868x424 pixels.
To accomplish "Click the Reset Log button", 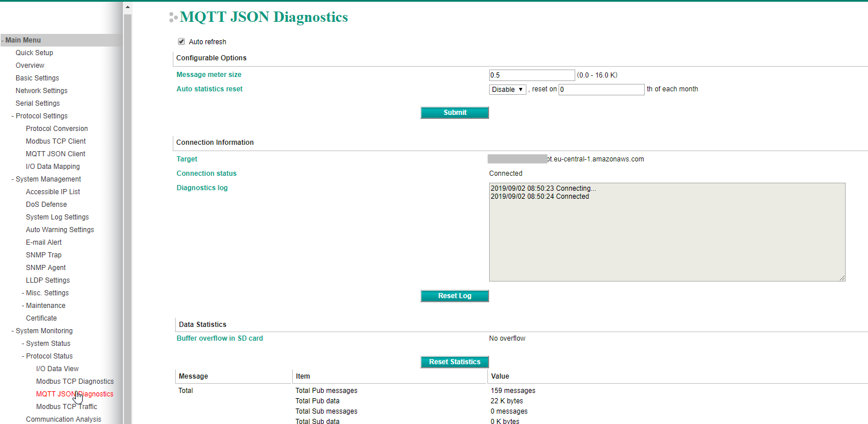I will click(454, 296).
